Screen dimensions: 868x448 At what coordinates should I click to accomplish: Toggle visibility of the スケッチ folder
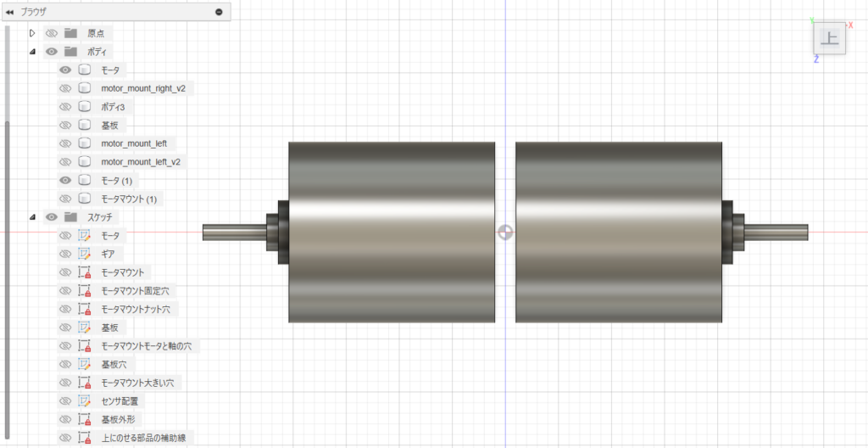[x=51, y=217]
